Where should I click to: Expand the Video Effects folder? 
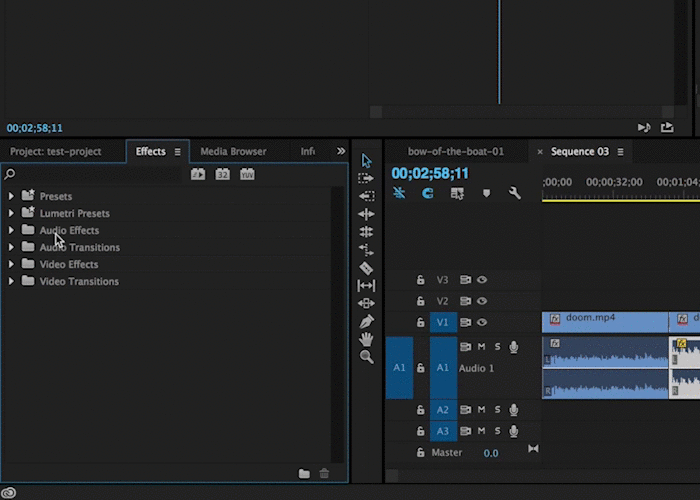click(11, 264)
